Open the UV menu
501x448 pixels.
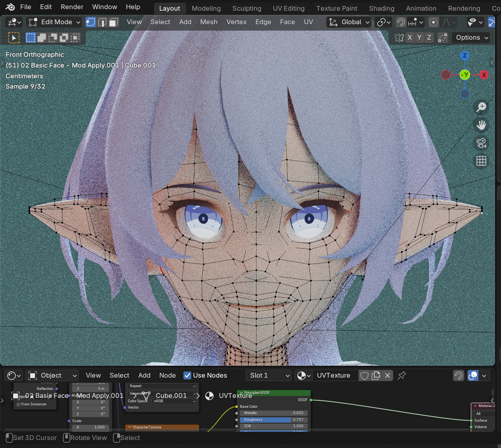point(309,22)
